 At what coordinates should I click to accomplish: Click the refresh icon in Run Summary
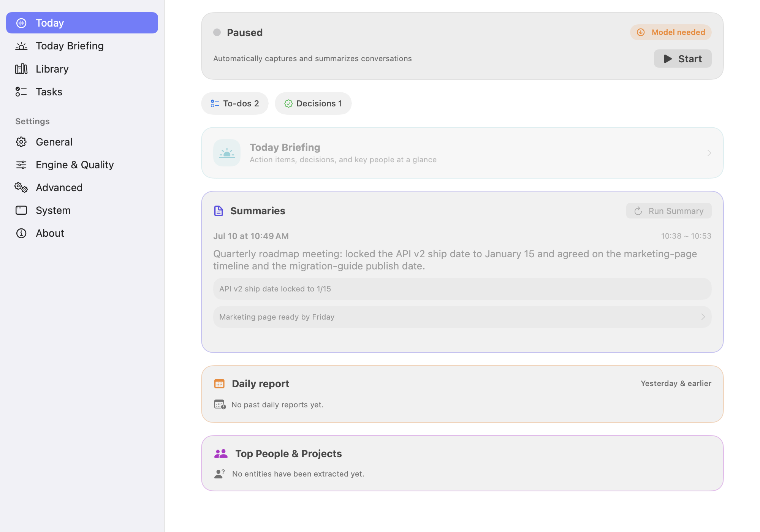[638, 211]
